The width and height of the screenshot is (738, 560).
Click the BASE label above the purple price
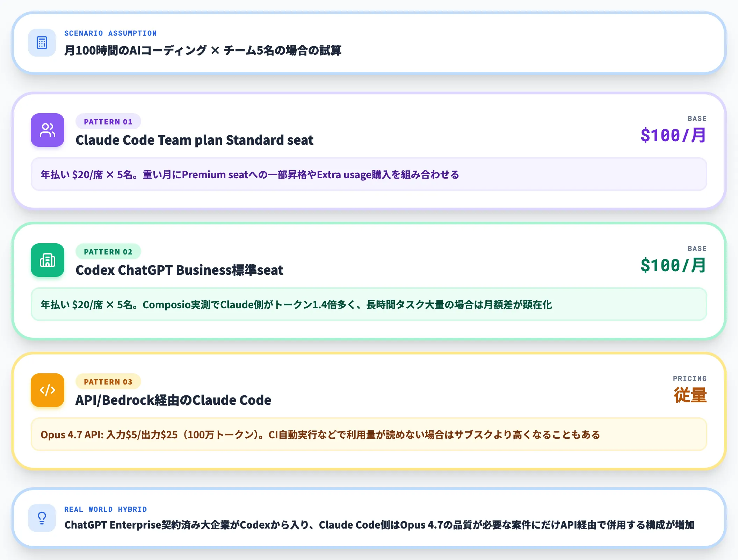point(697,119)
